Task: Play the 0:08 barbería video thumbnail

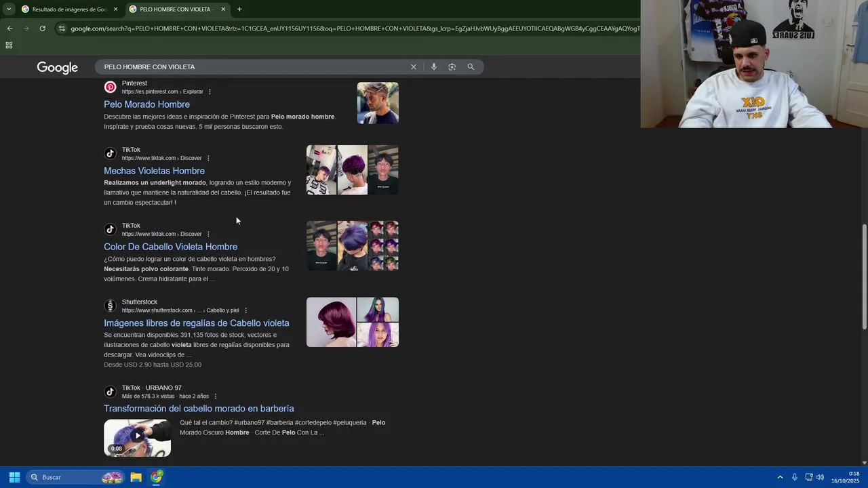Action: click(x=137, y=437)
